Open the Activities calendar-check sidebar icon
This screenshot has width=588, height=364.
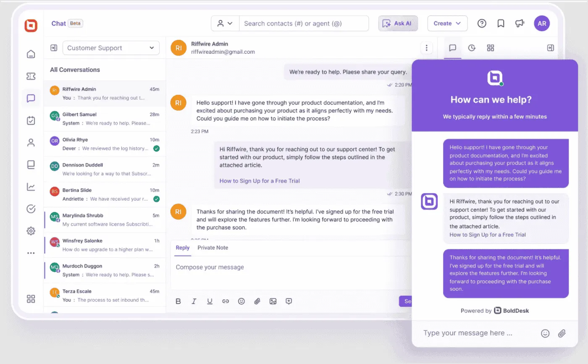coord(31,120)
